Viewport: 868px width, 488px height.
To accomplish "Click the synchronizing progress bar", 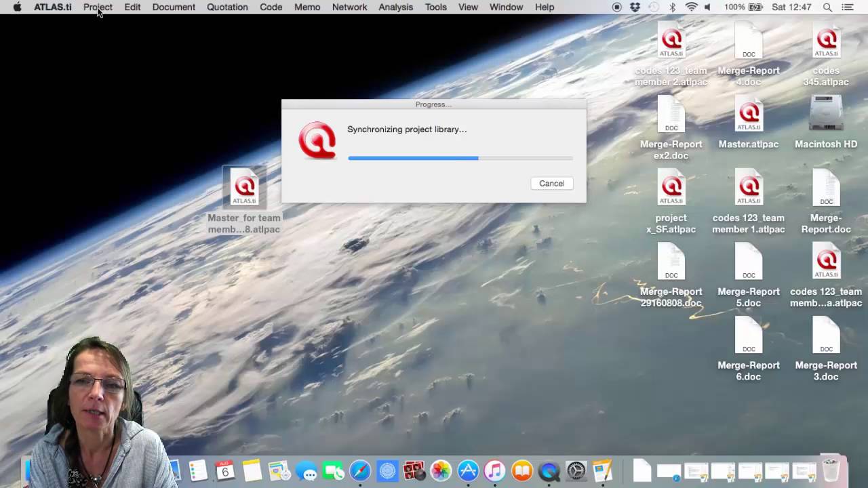I will tap(460, 158).
